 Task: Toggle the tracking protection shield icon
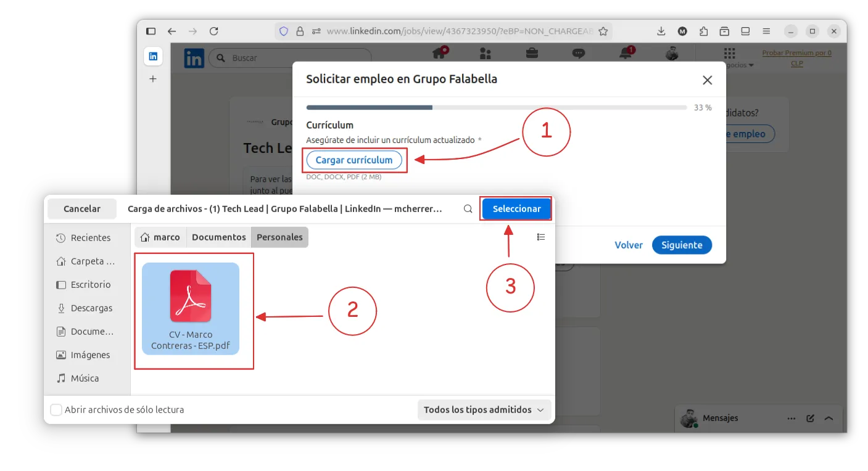284,31
